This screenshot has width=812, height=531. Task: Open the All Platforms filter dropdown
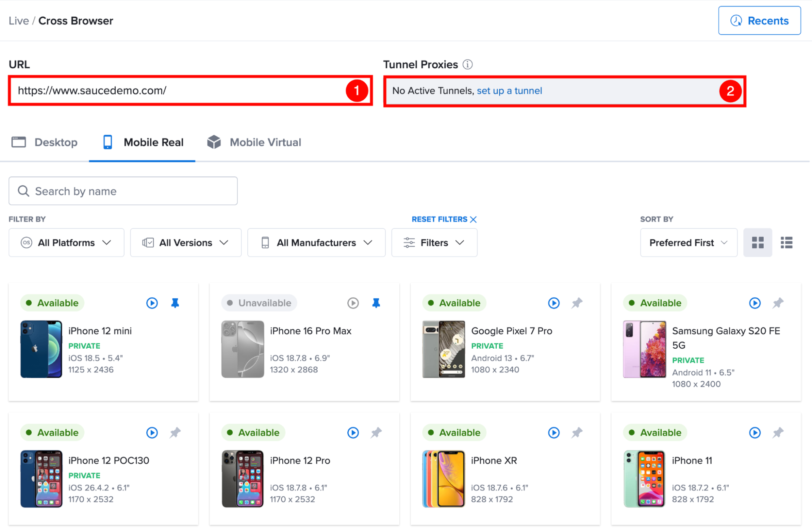pyautogui.click(x=66, y=243)
